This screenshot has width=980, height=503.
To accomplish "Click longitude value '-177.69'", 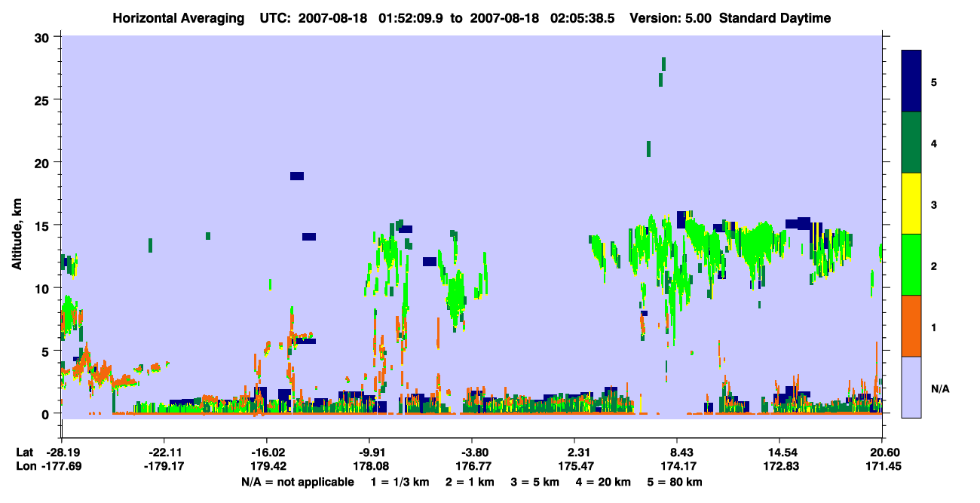I will [x=61, y=467].
